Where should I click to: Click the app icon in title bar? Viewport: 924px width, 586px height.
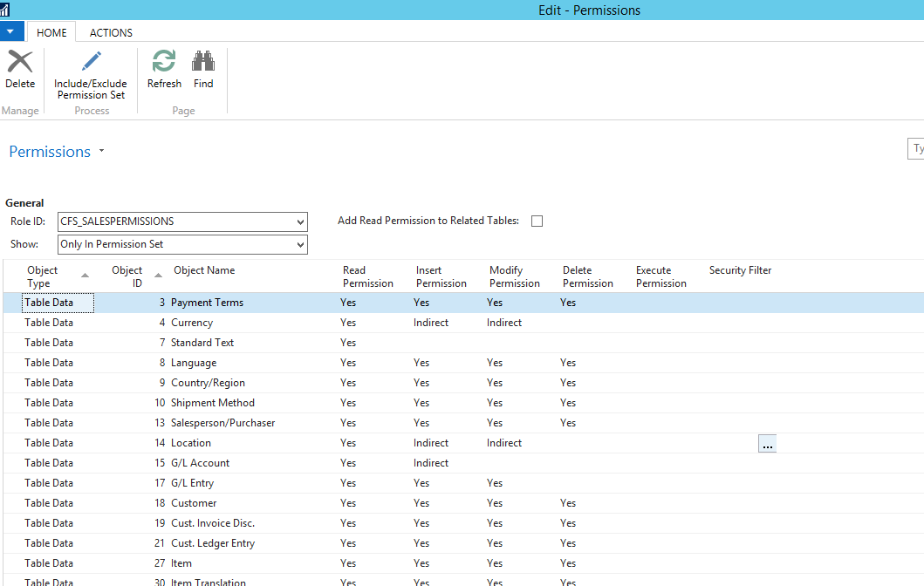point(6,10)
